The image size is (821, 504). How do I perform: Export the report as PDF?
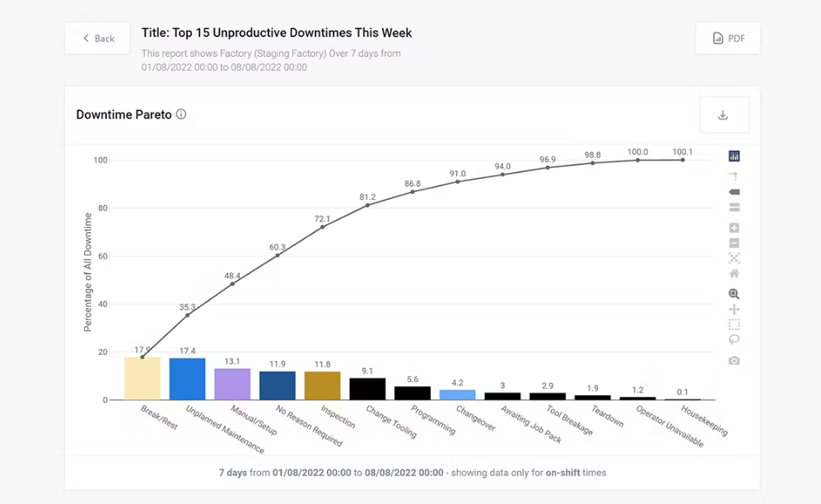[x=727, y=38]
